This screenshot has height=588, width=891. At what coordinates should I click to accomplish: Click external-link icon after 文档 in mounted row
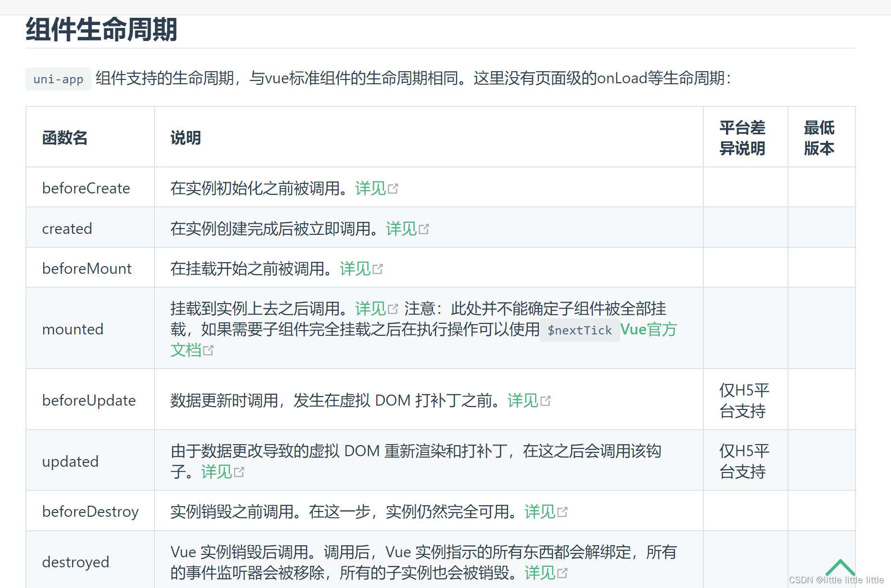tap(208, 350)
